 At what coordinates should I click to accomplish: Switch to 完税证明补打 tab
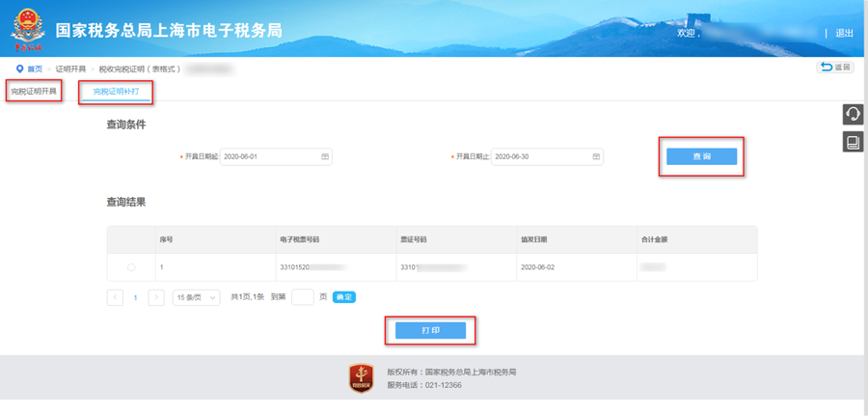[116, 91]
